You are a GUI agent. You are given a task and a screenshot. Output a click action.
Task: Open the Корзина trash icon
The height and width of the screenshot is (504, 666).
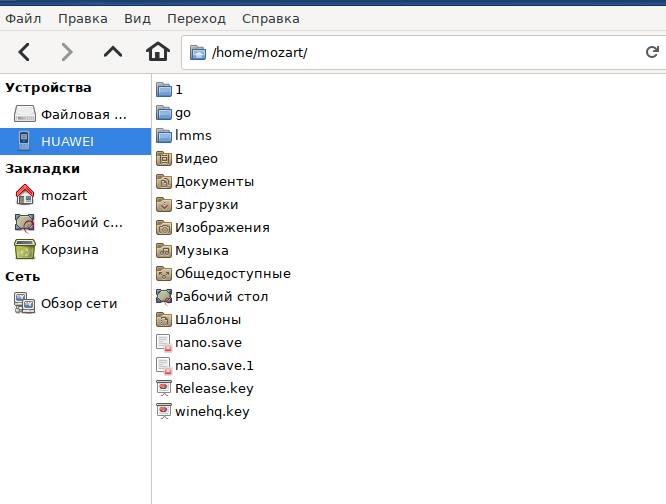click(25, 249)
